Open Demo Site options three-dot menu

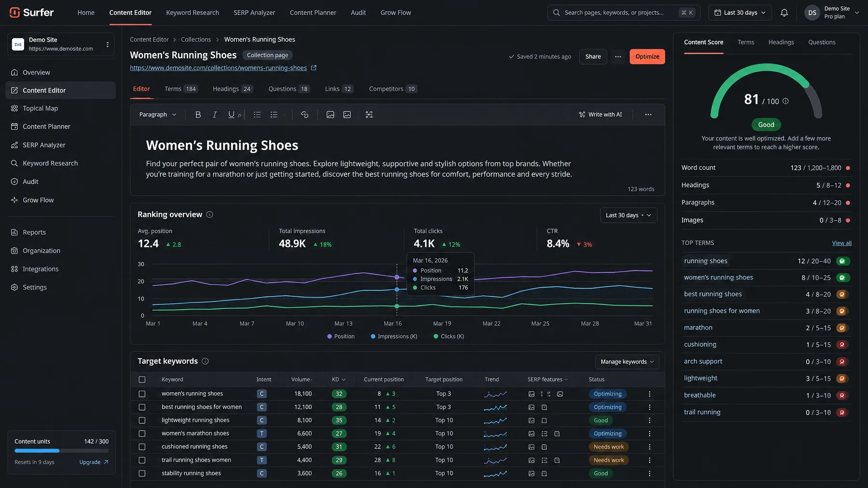tap(108, 44)
